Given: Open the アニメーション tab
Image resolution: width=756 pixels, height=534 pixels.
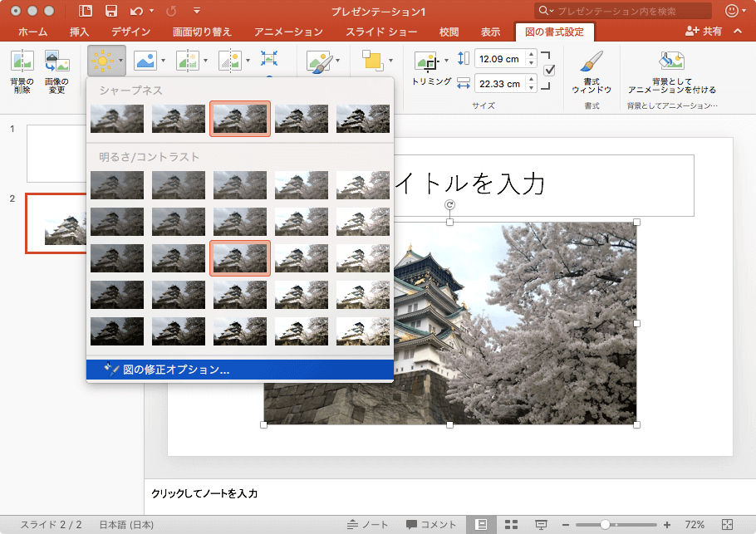Looking at the screenshot, I should coord(288,32).
